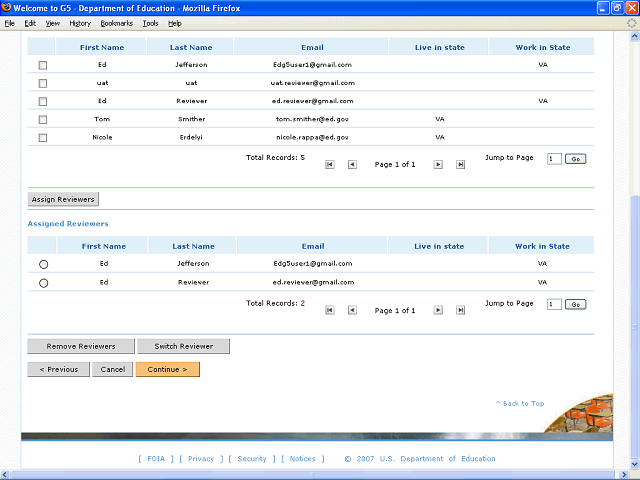Image resolution: width=640 pixels, height=480 pixels.
Task: Click Jump to Page field in upper table
Action: coord(554,159)
